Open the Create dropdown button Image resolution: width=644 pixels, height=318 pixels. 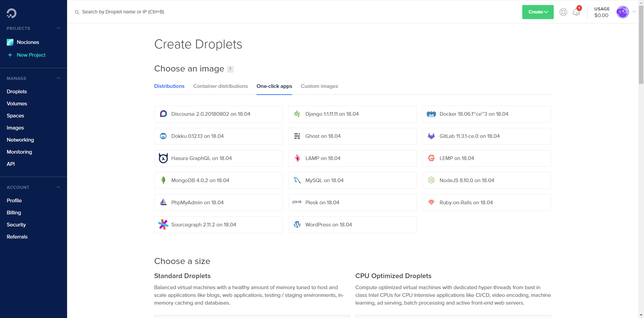(538, 12)
